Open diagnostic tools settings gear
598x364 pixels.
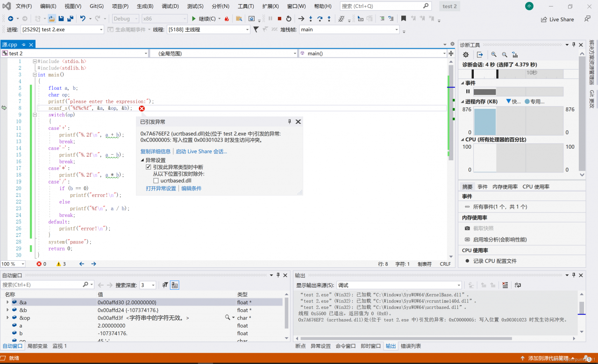pos(466,55)
